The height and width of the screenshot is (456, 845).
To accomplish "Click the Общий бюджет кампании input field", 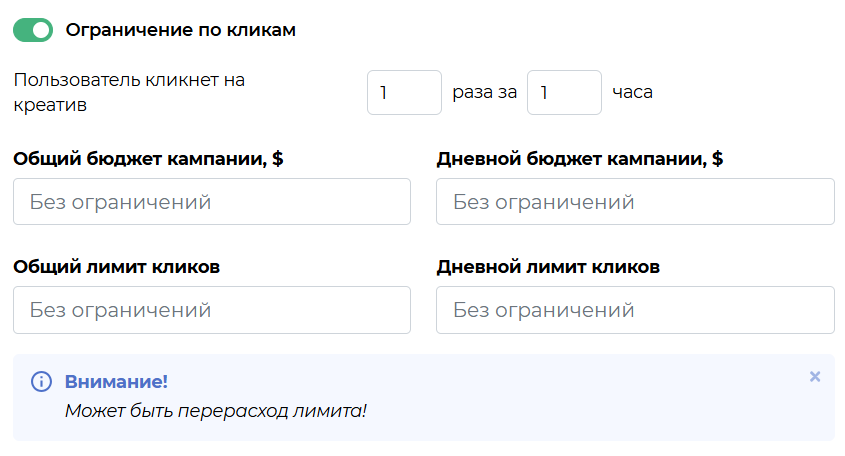I will [212, 202].
